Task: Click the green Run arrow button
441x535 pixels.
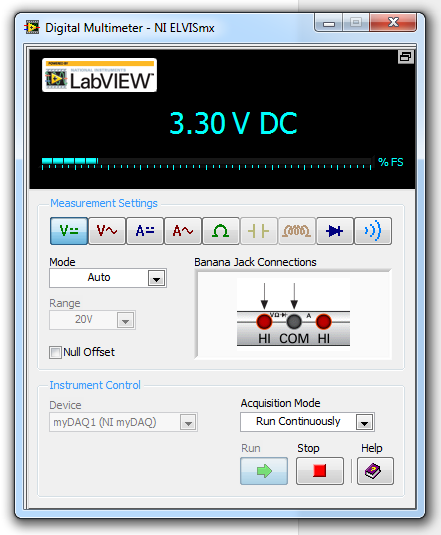Action: click(264, 471)
